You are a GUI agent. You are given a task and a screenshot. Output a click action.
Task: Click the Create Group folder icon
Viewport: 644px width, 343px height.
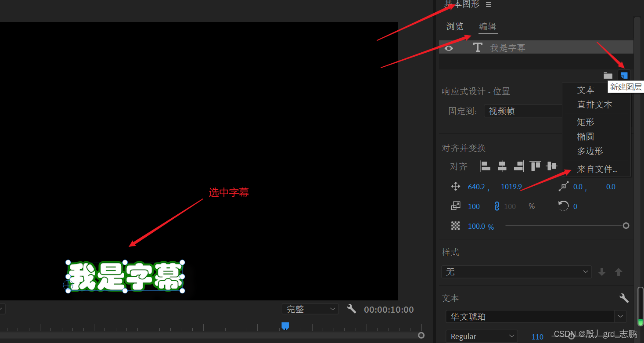tap(608, 76)
